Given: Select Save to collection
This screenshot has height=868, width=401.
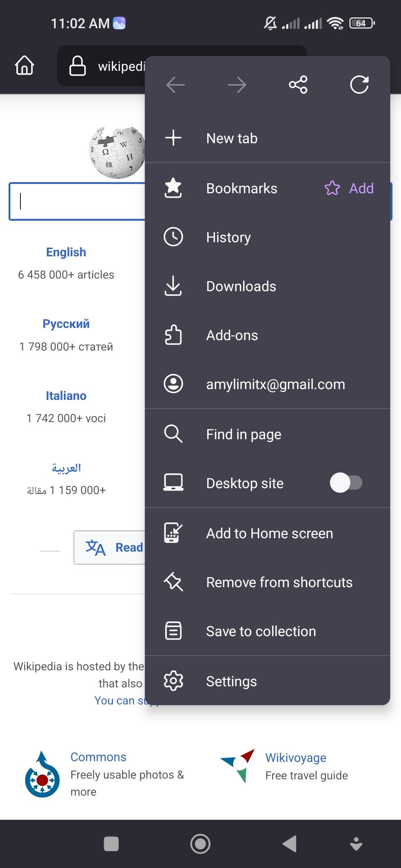Looking at the screenshot, I should (x=267, y=631).
